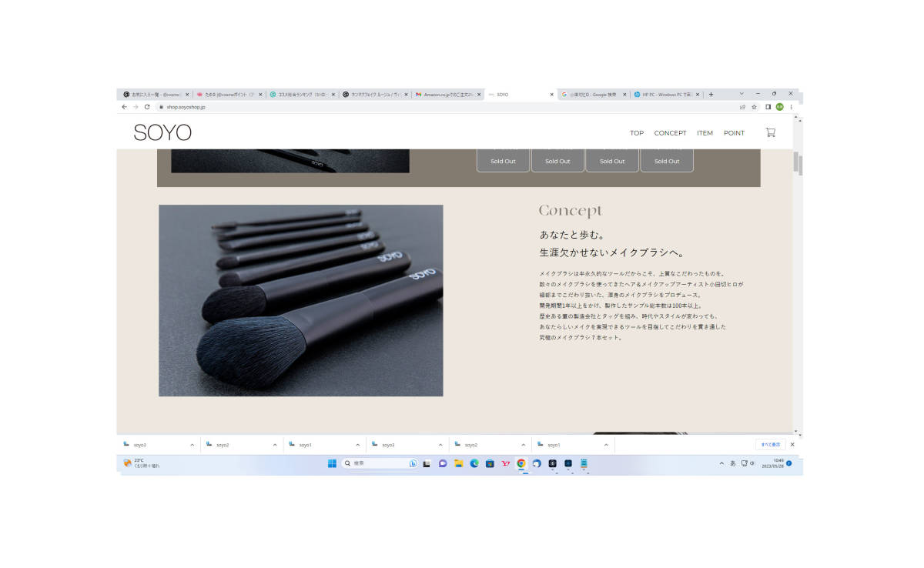Click the すべて表示 show-all downloads button
The width and height of the screenshot is (924, 568).
click(x=771, y=445)
